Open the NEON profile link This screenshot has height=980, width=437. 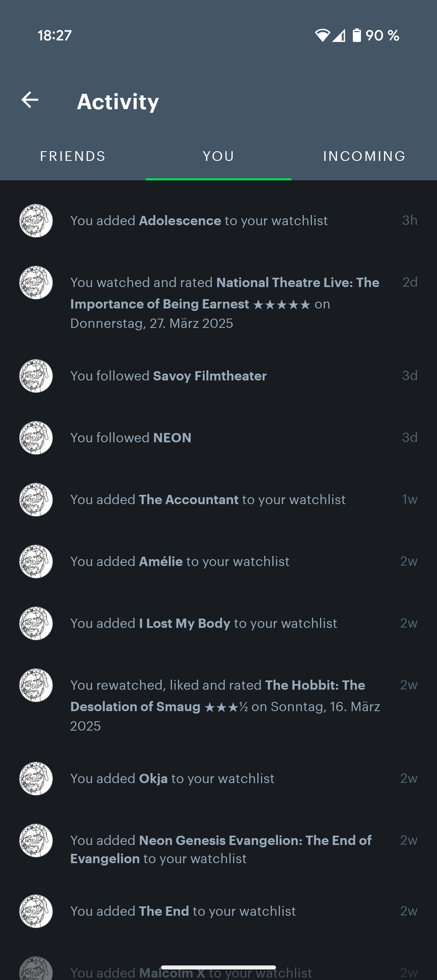[172, 438]
